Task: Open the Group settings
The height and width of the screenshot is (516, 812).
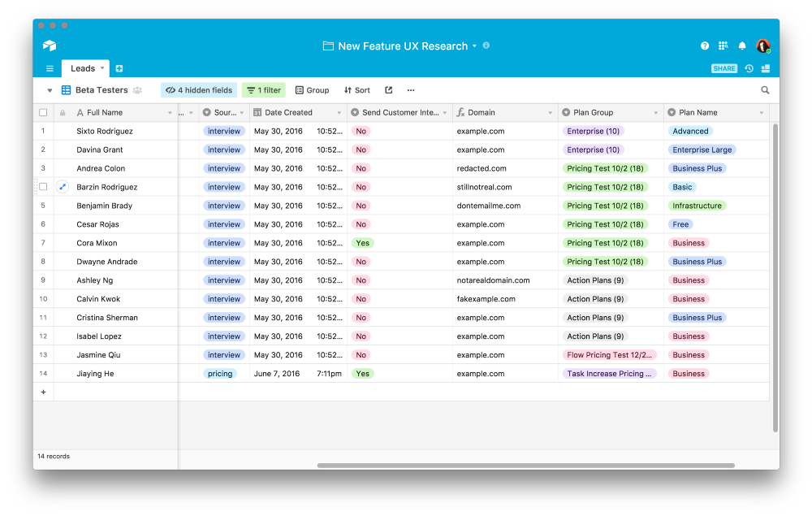Action: coord(312,89)
